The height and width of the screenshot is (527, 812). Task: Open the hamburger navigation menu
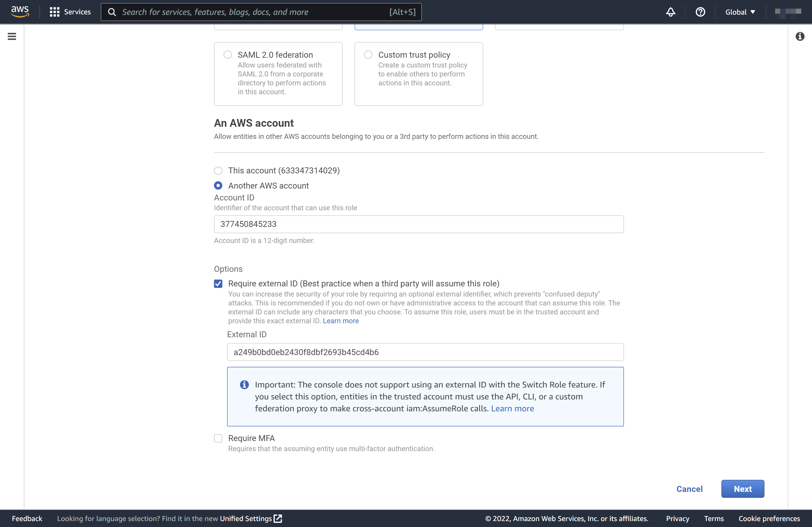click(x=12, y=36)
